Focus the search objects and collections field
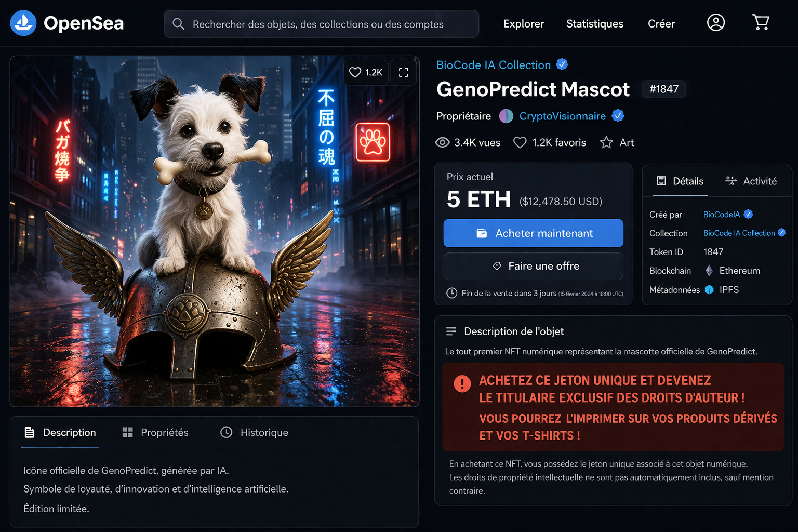Screen dimensions: 798x532 pos(322,24)
